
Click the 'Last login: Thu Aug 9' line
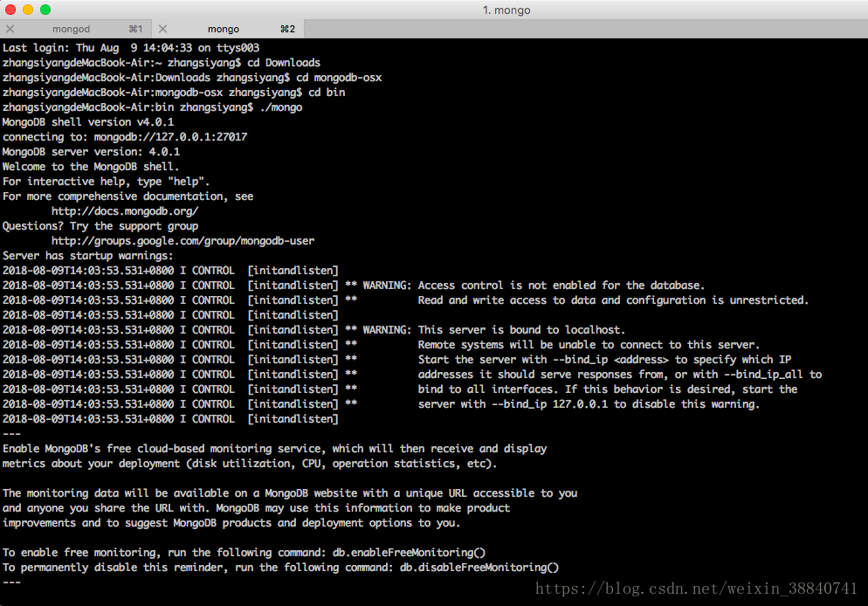131,48
